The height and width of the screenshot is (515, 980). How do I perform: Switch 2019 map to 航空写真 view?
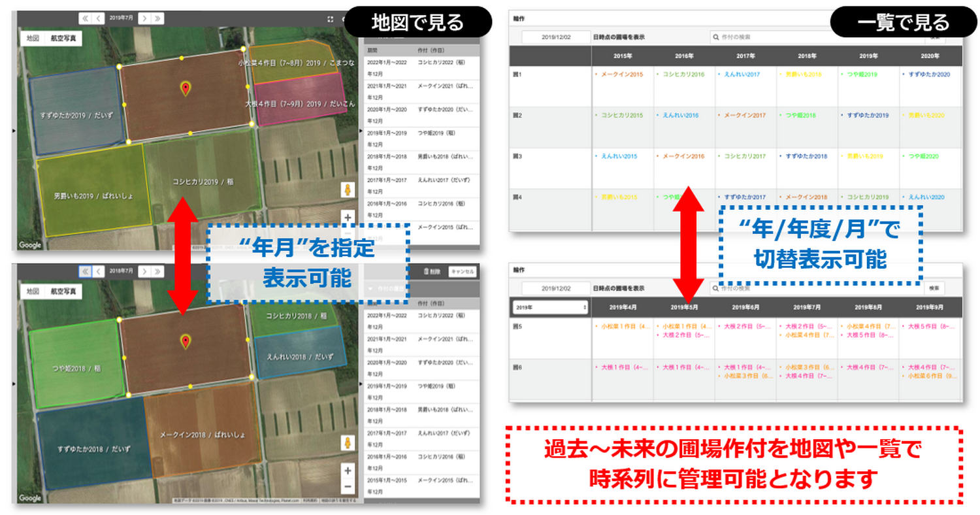point(63,38)
